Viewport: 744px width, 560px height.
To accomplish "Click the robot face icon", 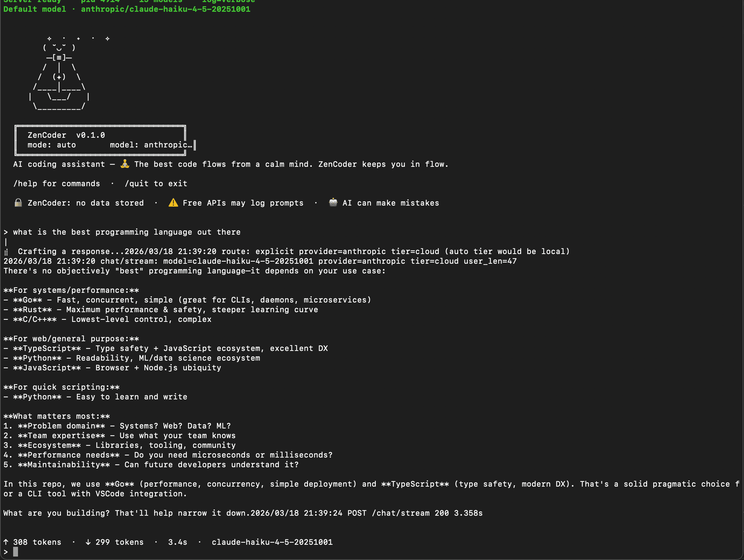I will pos(333,203).
